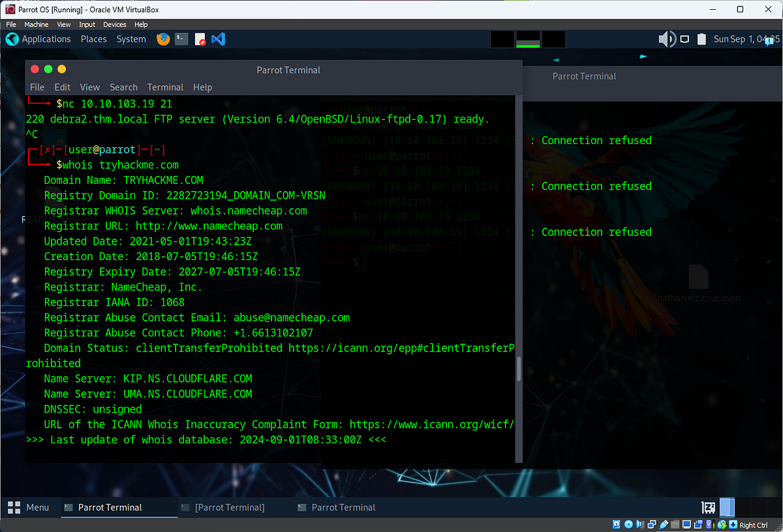The height and width of the screenshot is (532, 783).
Task: Open Search menu in Parrot Terminal
Action: 123,87
